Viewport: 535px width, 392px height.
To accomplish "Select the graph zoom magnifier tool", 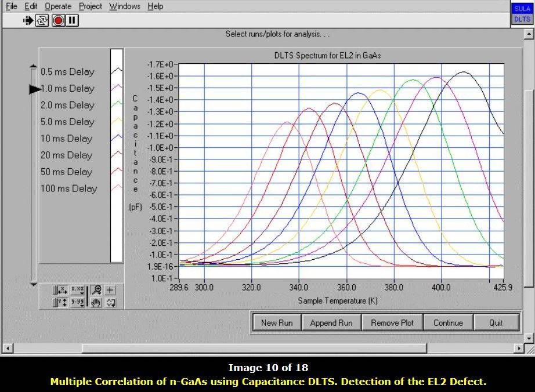I will point(96,291).
